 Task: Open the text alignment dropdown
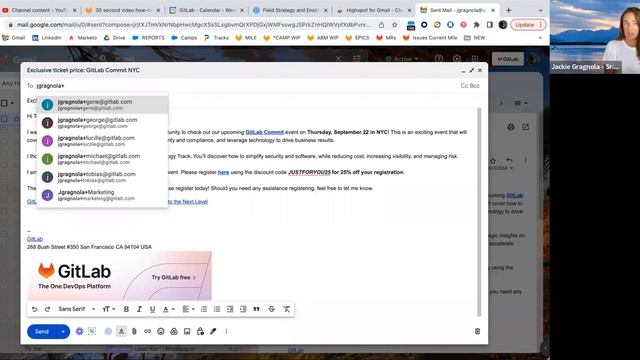click(x=188, y=309)
